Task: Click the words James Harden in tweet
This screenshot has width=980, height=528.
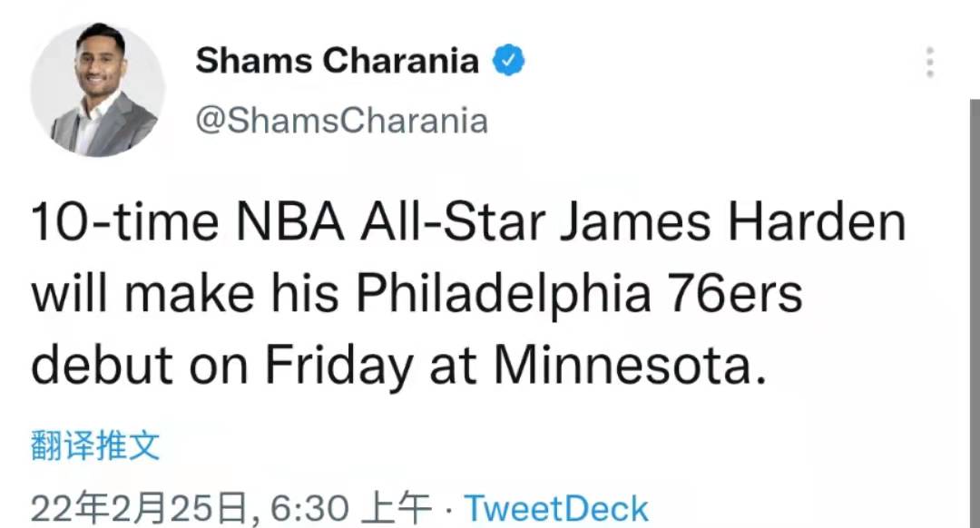Action: (x=732, y=222)
